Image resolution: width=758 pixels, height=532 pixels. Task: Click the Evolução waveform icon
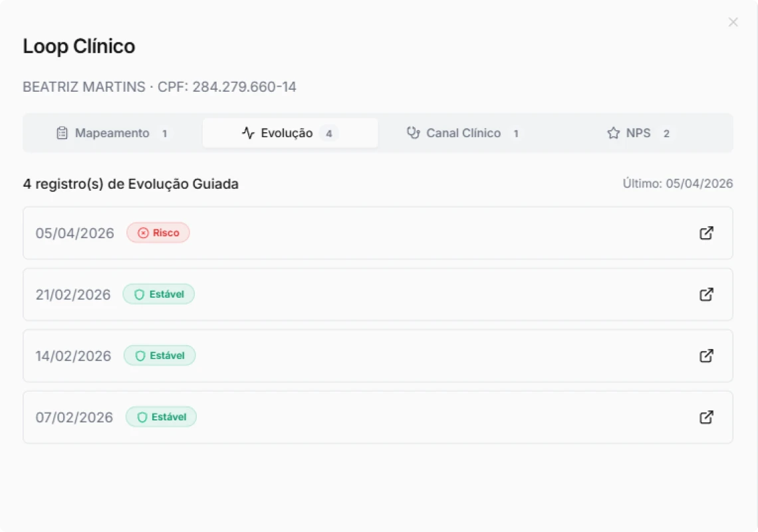point(247,132)
